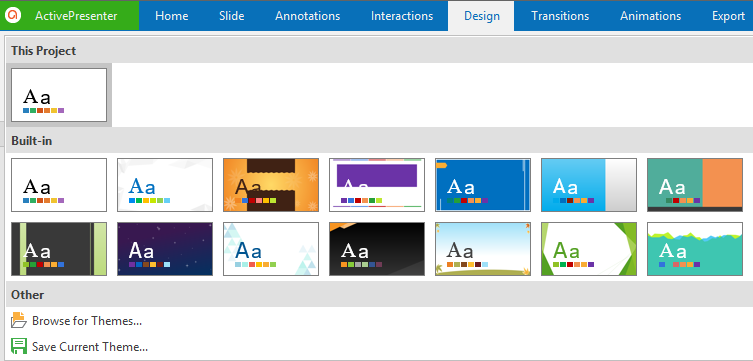The image size is (753, 361).
Task: Apply the solid blue built-in theme
Action: (483, 185)
